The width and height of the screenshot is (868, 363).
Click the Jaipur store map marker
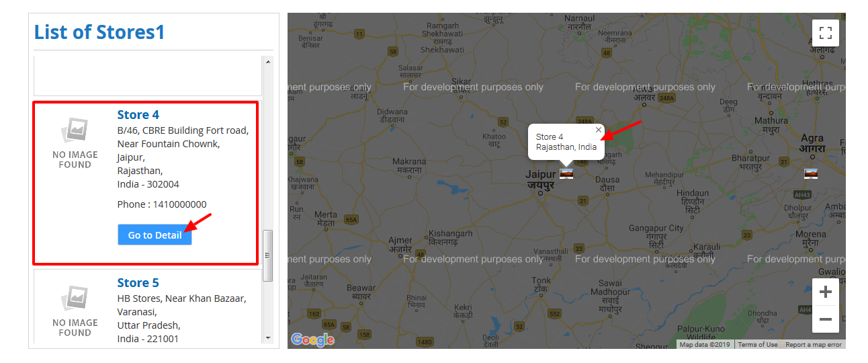point(566,173)
